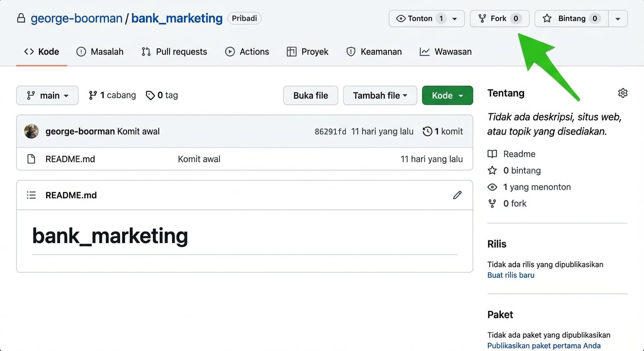This screenshot has width=644, height=351.
Task: Click the private repository lock icon
Action: click(21, 19)
